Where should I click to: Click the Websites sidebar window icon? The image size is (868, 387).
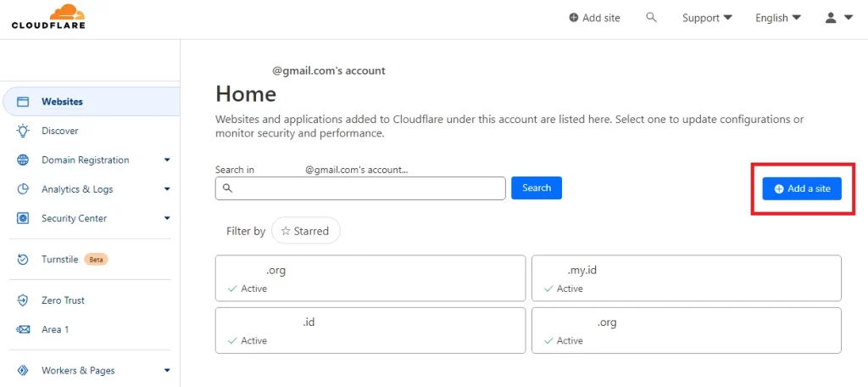tap(23, 102)
